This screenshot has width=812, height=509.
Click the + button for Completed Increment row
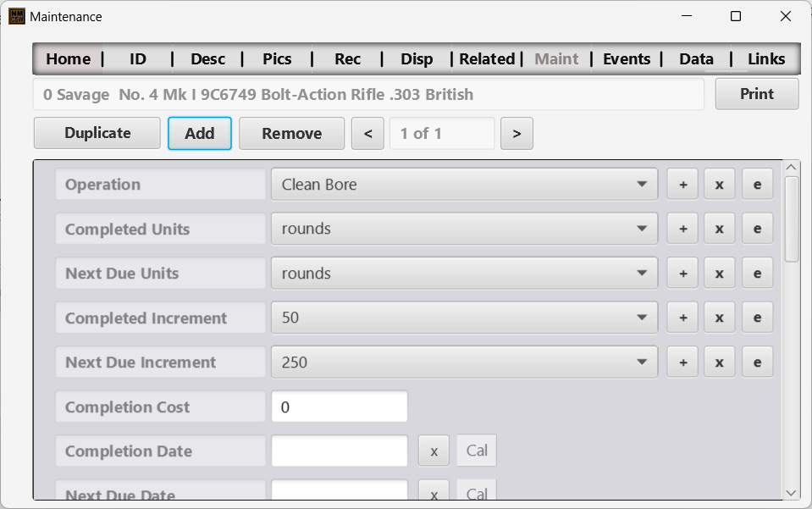point(682,318)
